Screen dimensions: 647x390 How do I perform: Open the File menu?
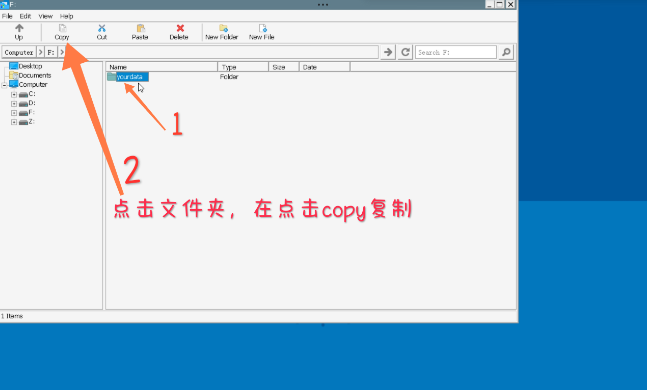point(7,16)
